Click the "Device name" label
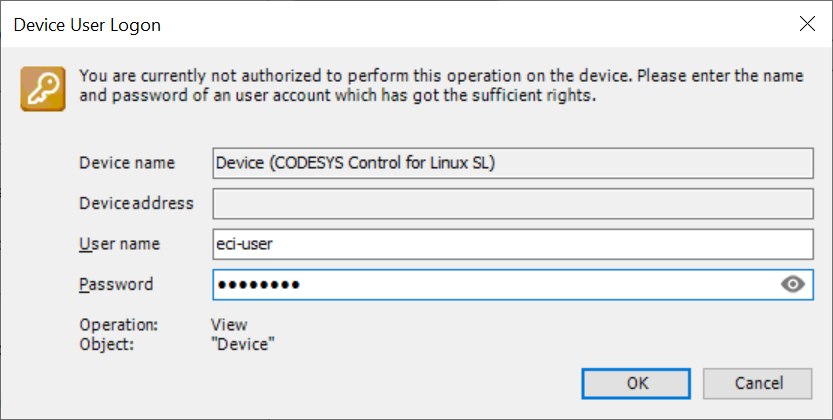The height and width of the screenshot is (420, 833). tap(127, 162)
